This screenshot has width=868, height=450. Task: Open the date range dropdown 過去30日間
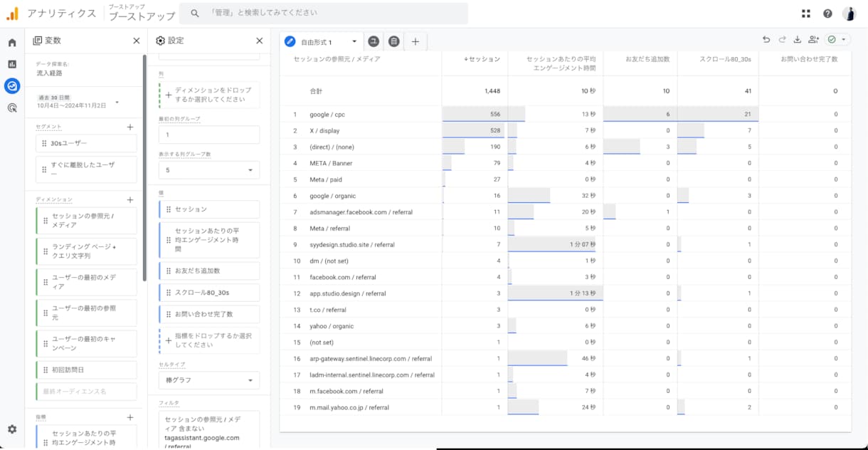[x=78, y=102]
